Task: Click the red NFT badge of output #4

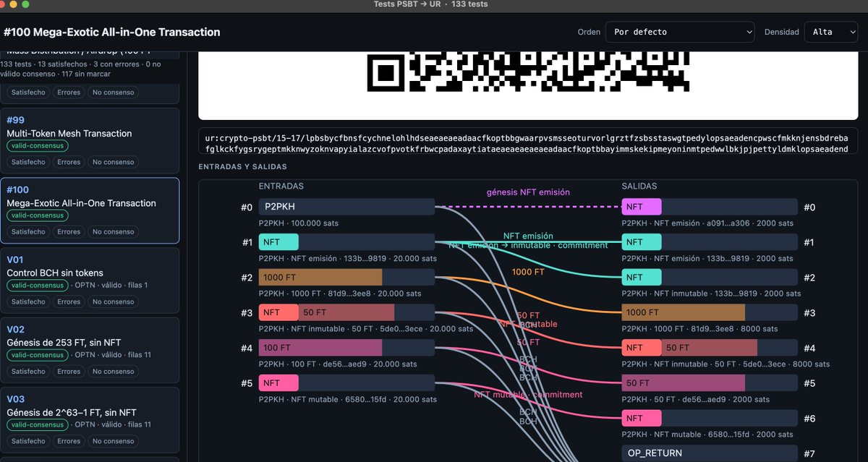Action: point(642,348)
